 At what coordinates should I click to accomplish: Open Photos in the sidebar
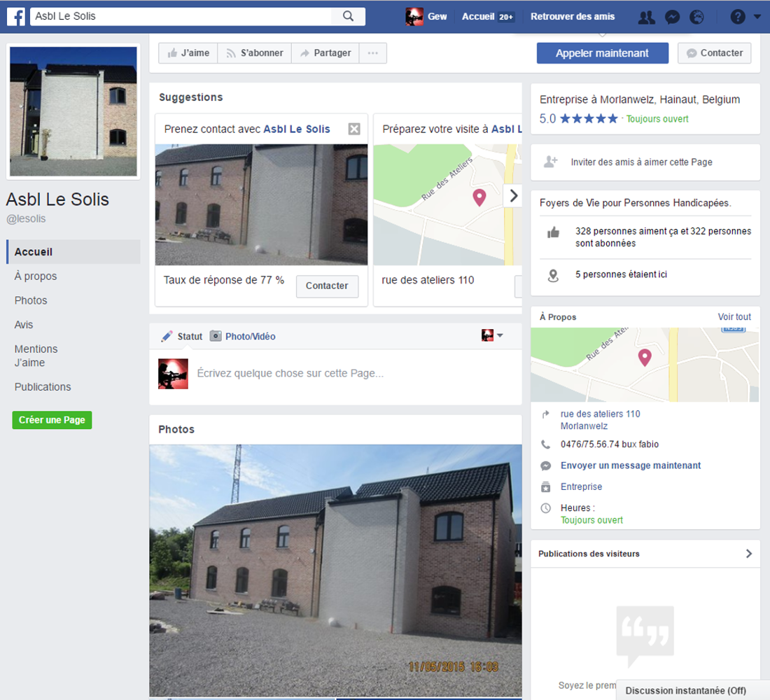pos(30,300)
